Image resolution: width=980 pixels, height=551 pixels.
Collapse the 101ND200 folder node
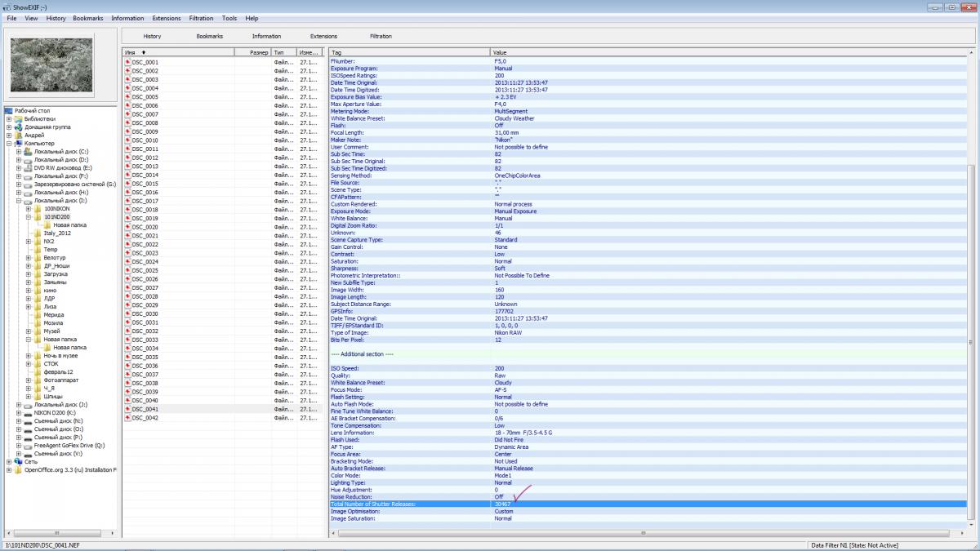point(29,216)
